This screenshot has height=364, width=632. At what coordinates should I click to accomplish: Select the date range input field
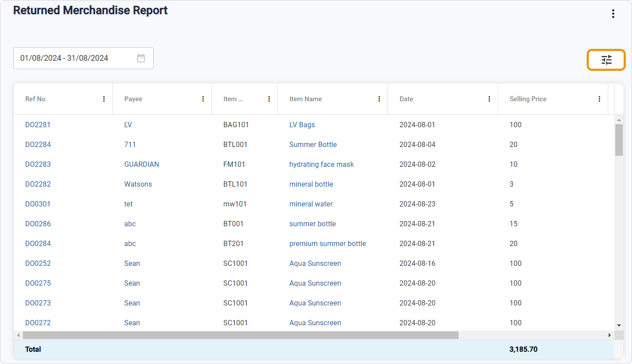coord(83,58)
